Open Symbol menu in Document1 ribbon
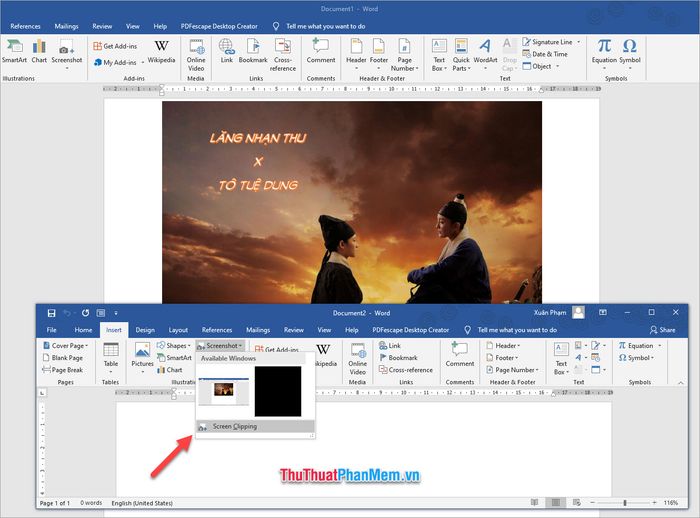This screenshot has width=700, height=518. point(629,54)
